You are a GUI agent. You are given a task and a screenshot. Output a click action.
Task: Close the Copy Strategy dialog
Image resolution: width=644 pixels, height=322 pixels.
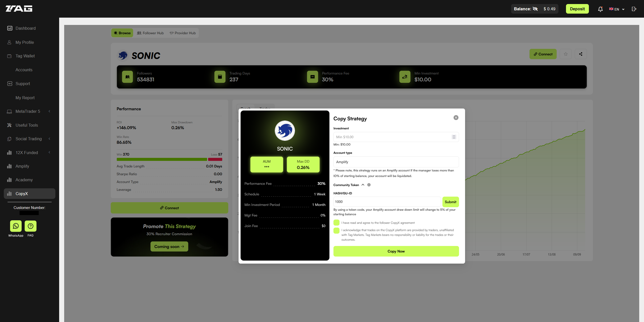(456, 118)
